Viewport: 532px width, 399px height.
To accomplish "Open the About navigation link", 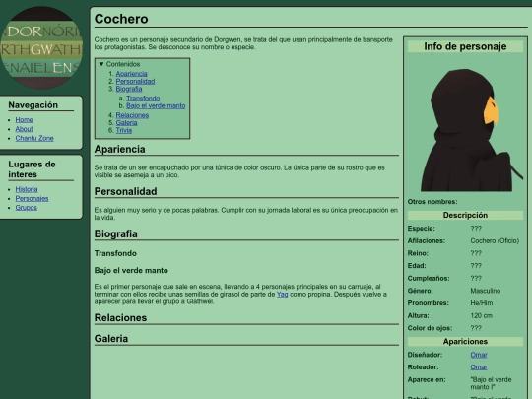I will (x=24, y=129).
